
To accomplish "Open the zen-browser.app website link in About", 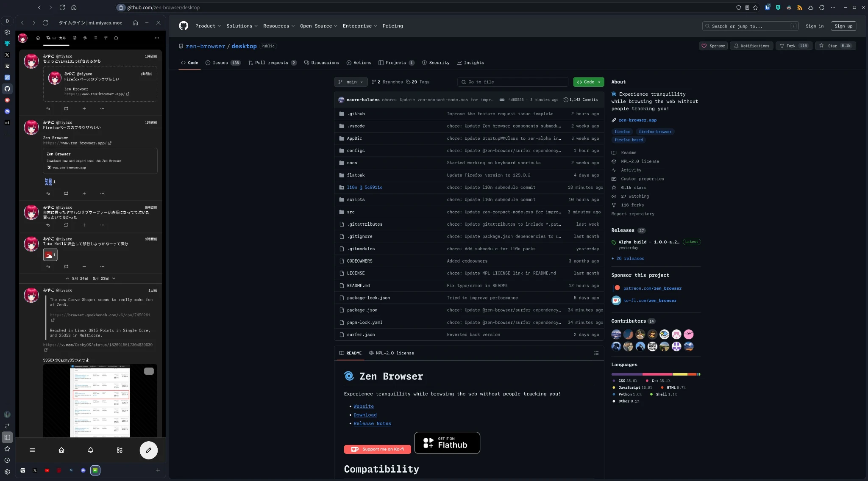I will [637, 120].
